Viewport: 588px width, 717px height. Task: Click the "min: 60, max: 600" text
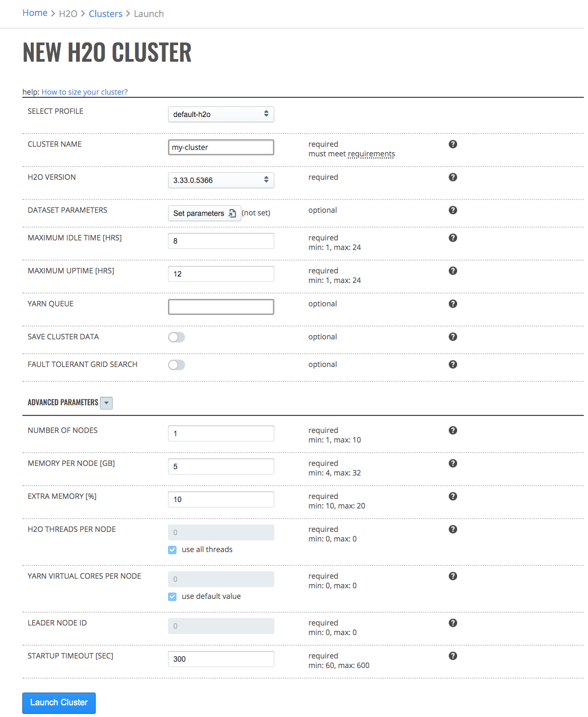339,665
